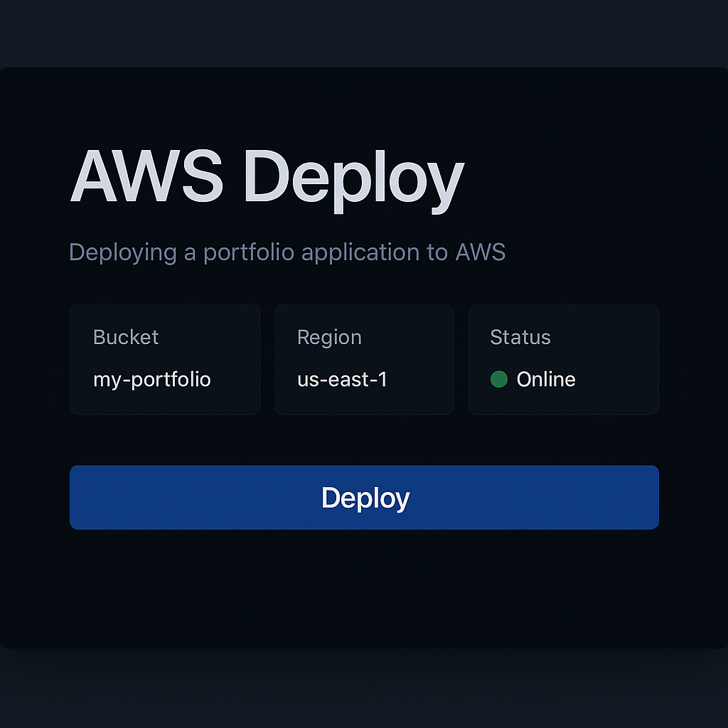Select the Bucket card
Viewport: 728px width, 728px height.
165,359
